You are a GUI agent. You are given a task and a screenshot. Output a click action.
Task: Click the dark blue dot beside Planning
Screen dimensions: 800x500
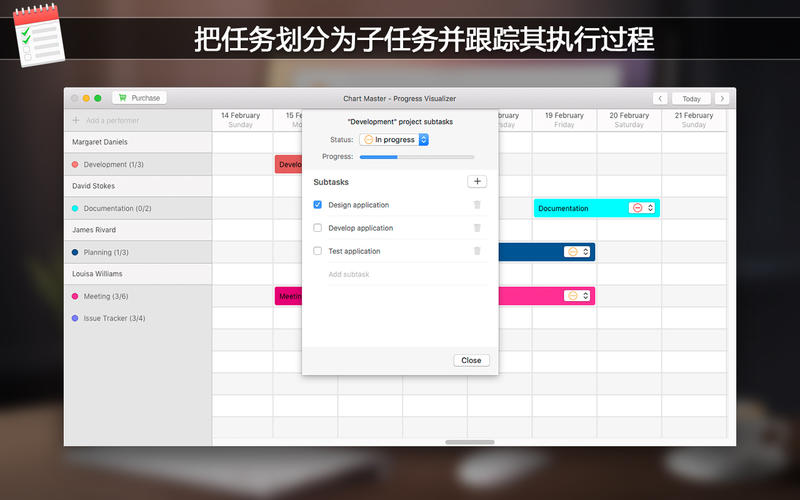tap(75, 252)
